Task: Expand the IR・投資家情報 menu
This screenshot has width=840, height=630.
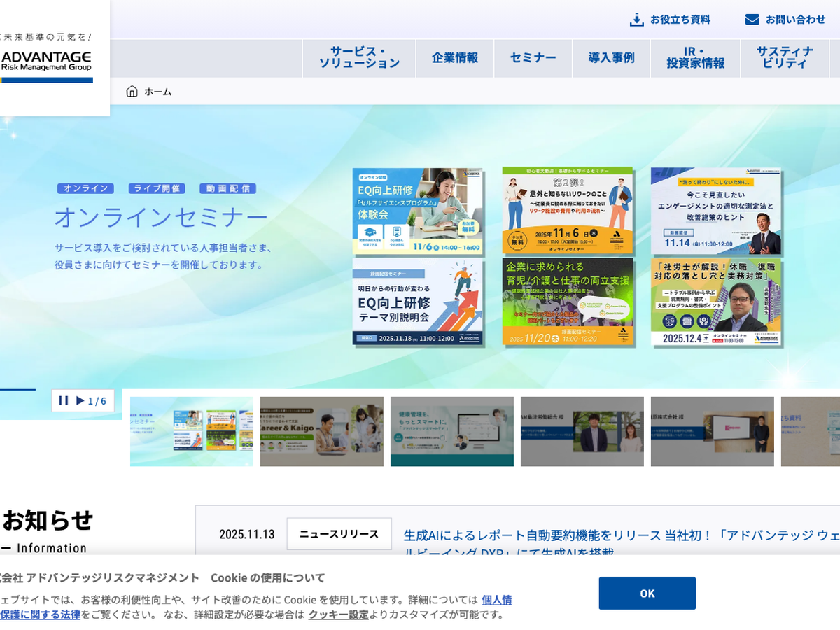Action: click(x=695, y=58)
